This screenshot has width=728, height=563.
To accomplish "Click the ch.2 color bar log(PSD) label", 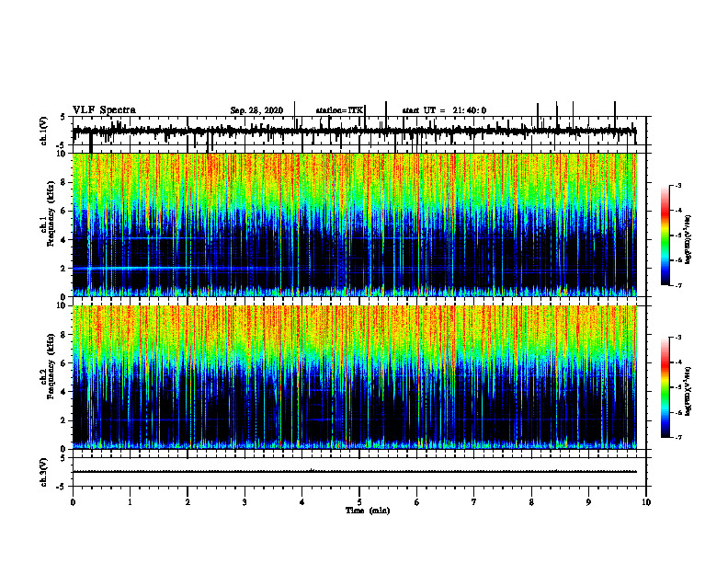I will [x=688, y=392].
